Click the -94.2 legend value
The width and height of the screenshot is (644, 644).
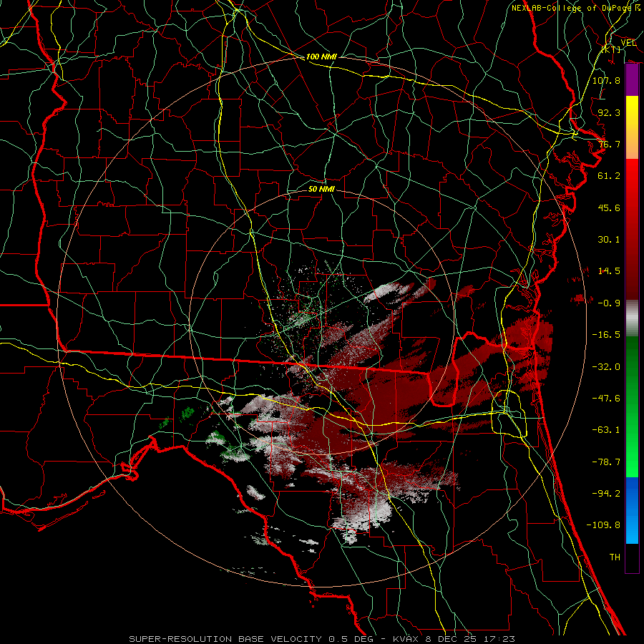click(x=606, y=494)
